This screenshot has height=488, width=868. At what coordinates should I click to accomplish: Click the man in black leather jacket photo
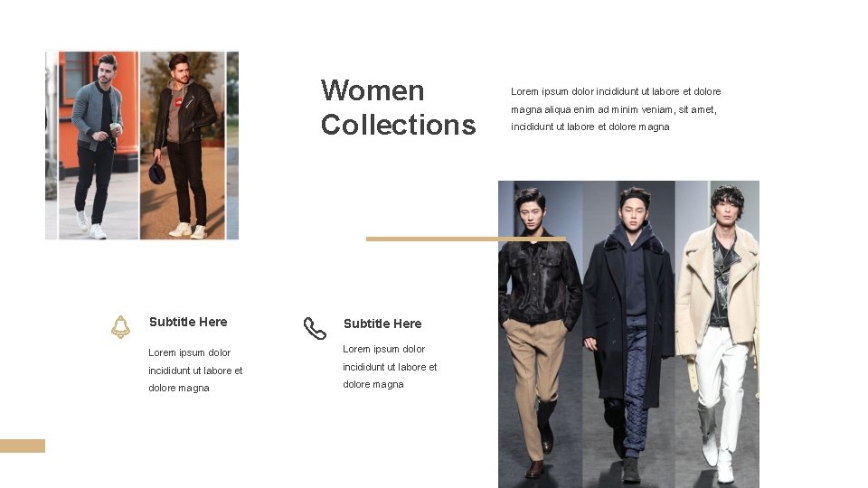click(x=183, y=145)
